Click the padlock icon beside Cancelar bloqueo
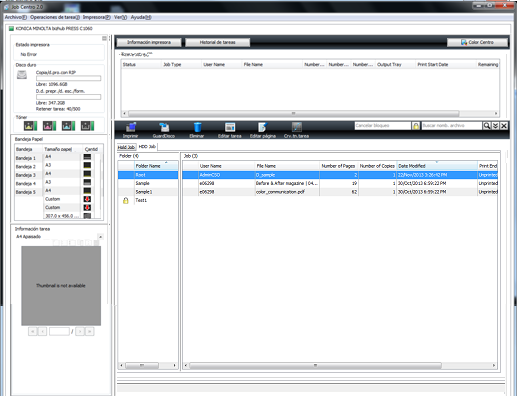 pos(416,126)
